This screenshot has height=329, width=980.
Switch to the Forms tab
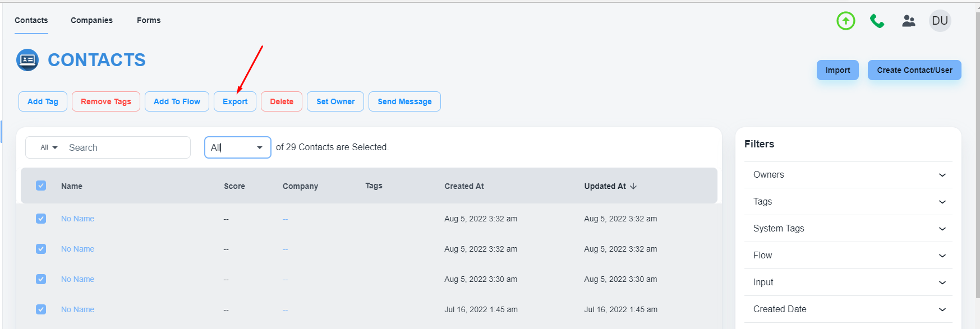click(x=149, y=20)
